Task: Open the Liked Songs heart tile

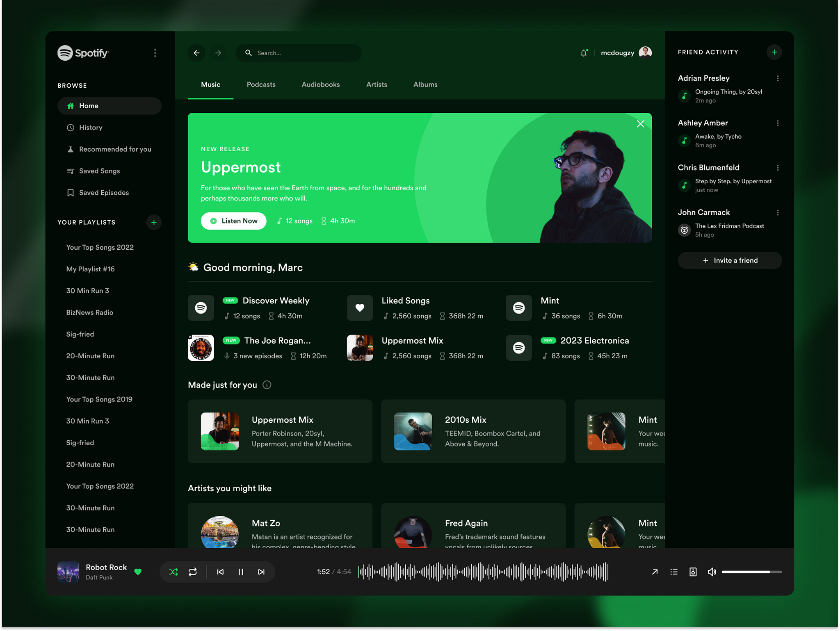Action: pos(360,308)
